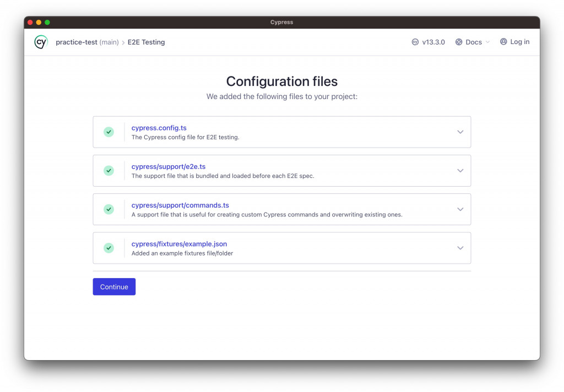Click the Continue button
Screen dimensions: 564x392
point(114,287)
